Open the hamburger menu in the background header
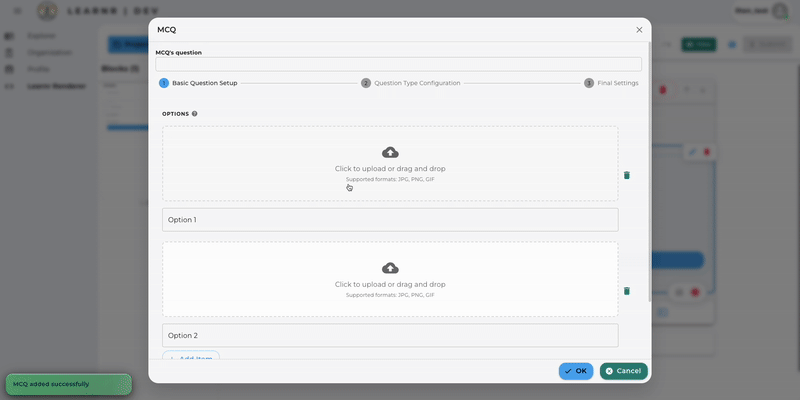800x400 pixels. tap(18, 11)
